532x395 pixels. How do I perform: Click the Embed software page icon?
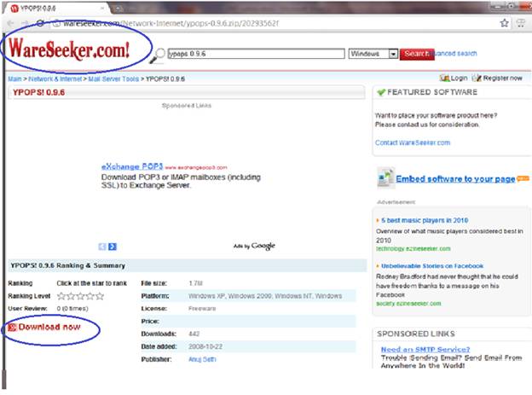(x=385, y=177)
